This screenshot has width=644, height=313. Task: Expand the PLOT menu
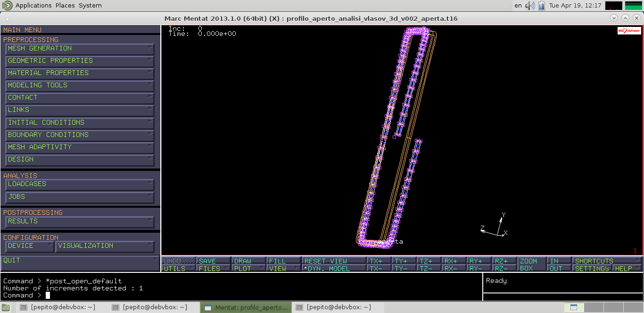(x=249, y=268)
